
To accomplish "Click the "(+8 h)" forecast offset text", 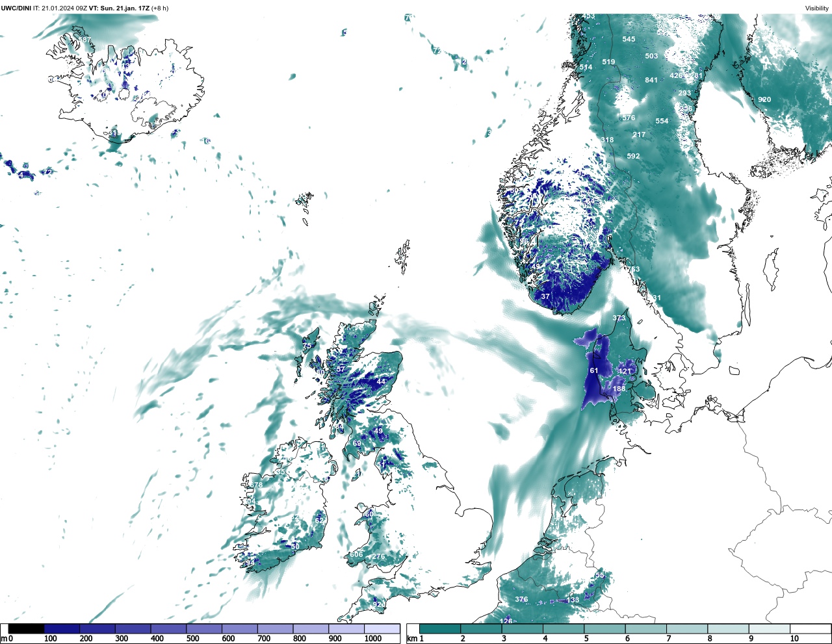I will 161,8.
